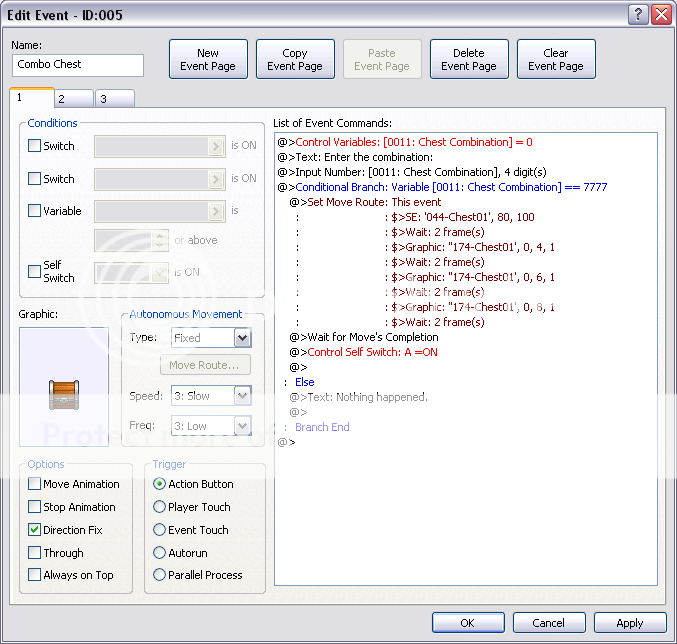Switch to event page tab 2
The image size is (677, 644).
[x=72, y=99]
